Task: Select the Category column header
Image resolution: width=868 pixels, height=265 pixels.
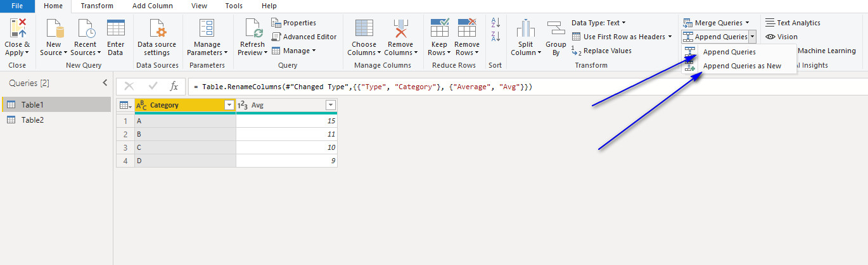Action: pyautogui.click(x=185, y=106)
